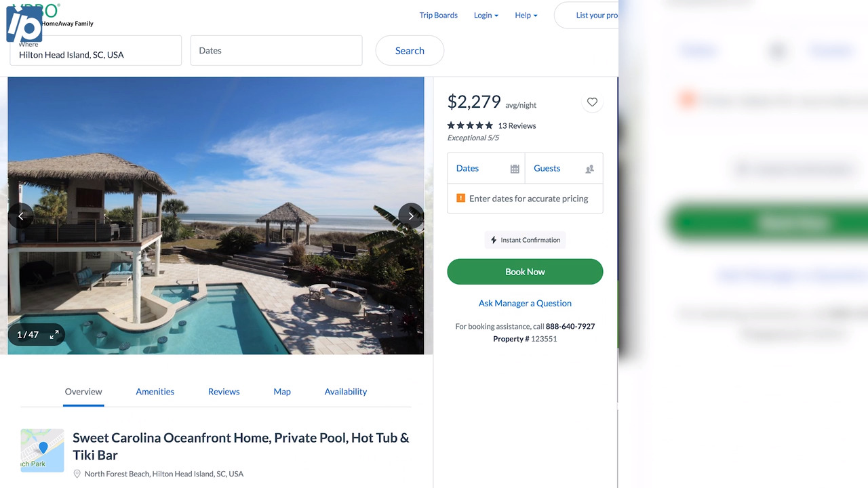The height and width of the screenshot is (488, 868).
Task: Advance to the next property photo
Action: (x=411, y=216)
